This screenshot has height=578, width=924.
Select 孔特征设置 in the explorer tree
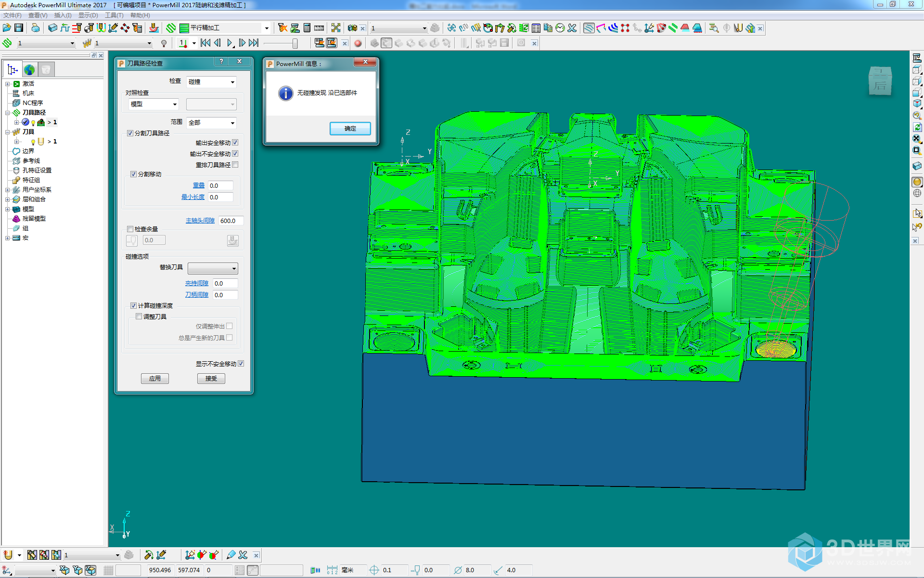37,171
